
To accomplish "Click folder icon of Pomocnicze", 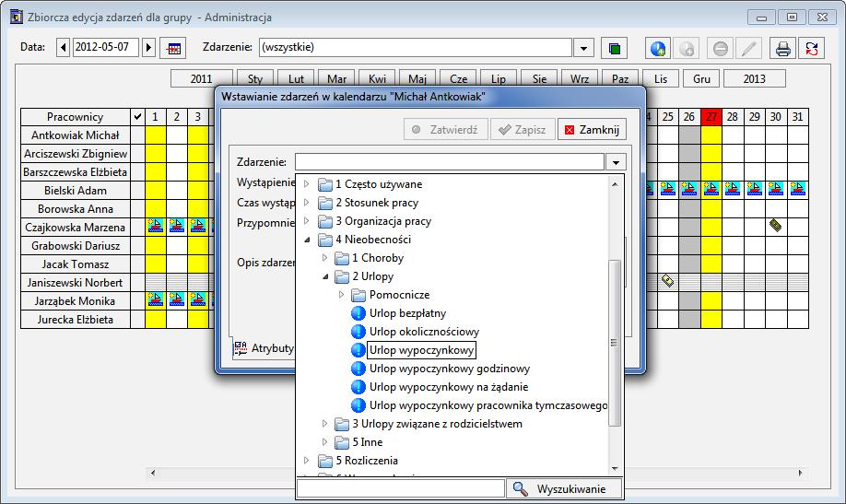I will point(358,295).
